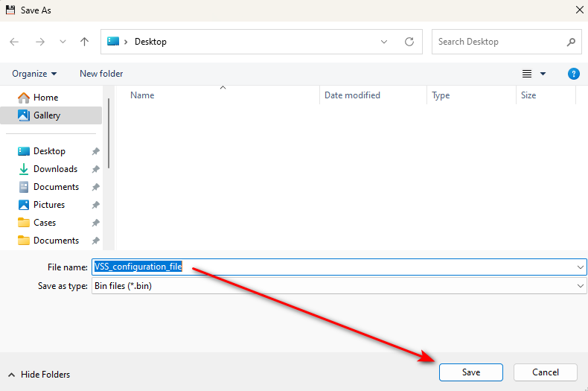The image size is (588, 391).
Task: Click the pin icon next to Pictures
Action: click(95, 205)
